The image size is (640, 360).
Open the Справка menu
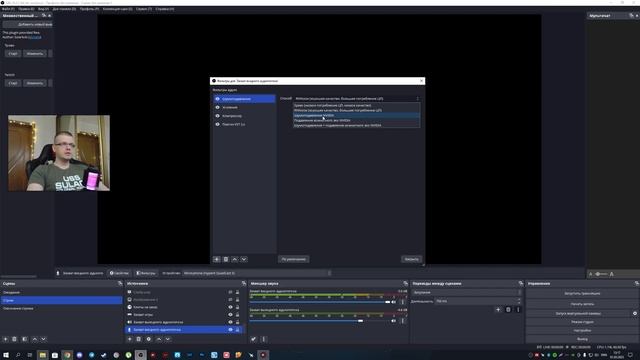[164, 9]
